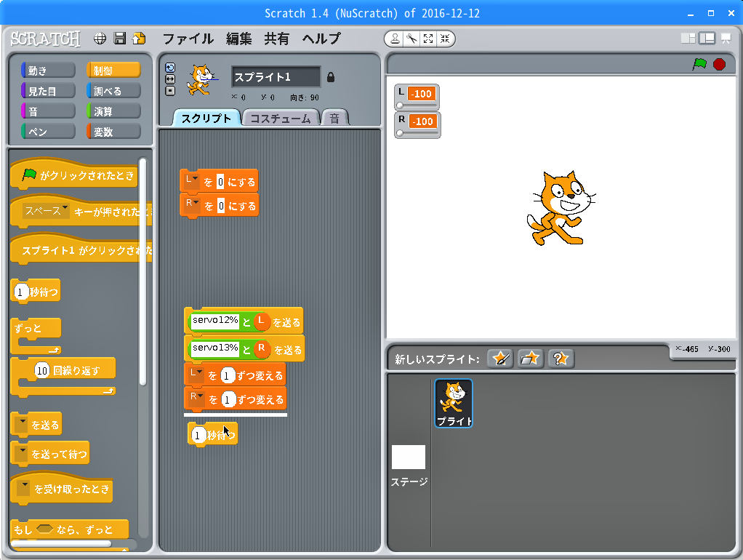Open L variable dropdown in 'を 0 にする' block

(x=191, y=180)
